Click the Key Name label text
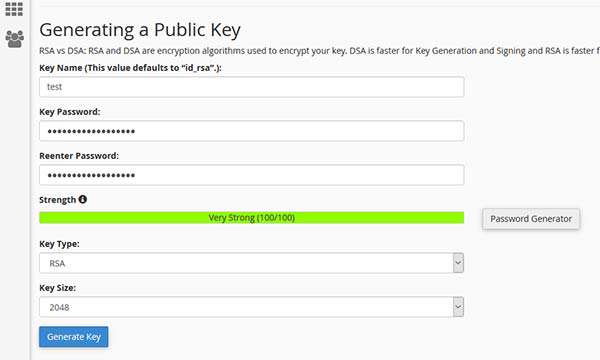The width and height of the screenshot is (600, 360). coord(130,68)
